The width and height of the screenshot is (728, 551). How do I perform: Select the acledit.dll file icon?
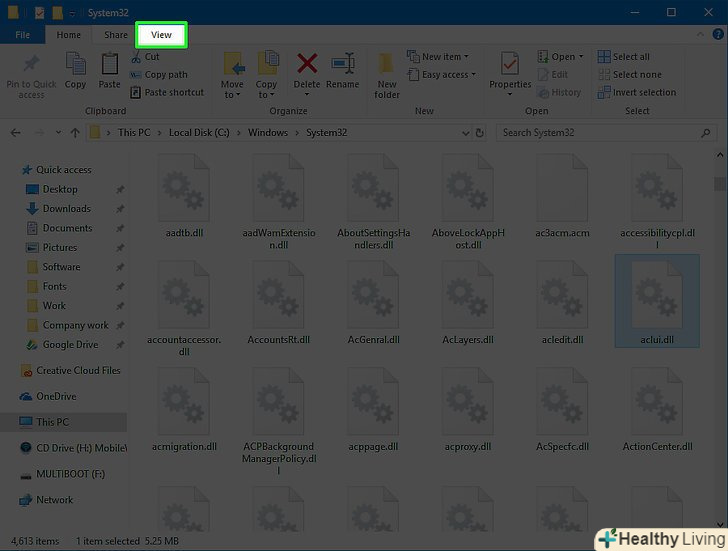(562, 295)
